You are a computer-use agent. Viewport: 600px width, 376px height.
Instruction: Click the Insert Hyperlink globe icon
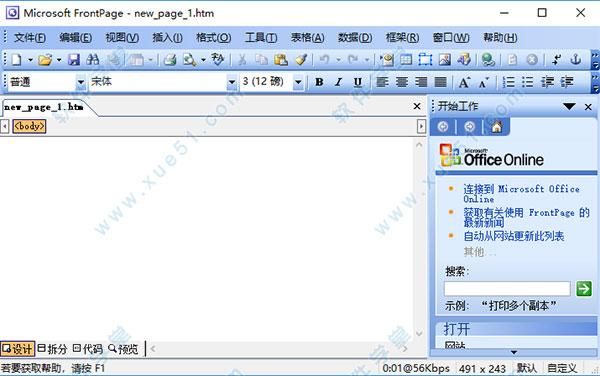[x=488, y=60]
